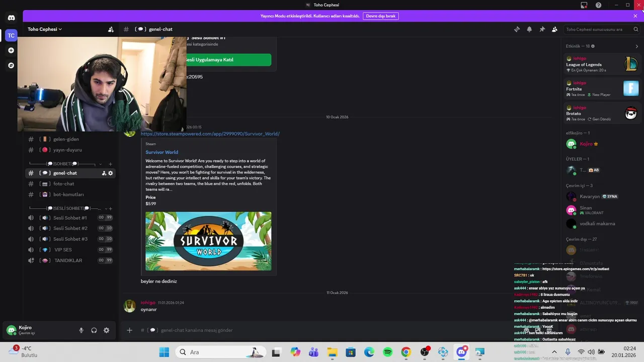Join VIP SES voice channel
Viewport: 644px width, 362px height.
[70, 250]
